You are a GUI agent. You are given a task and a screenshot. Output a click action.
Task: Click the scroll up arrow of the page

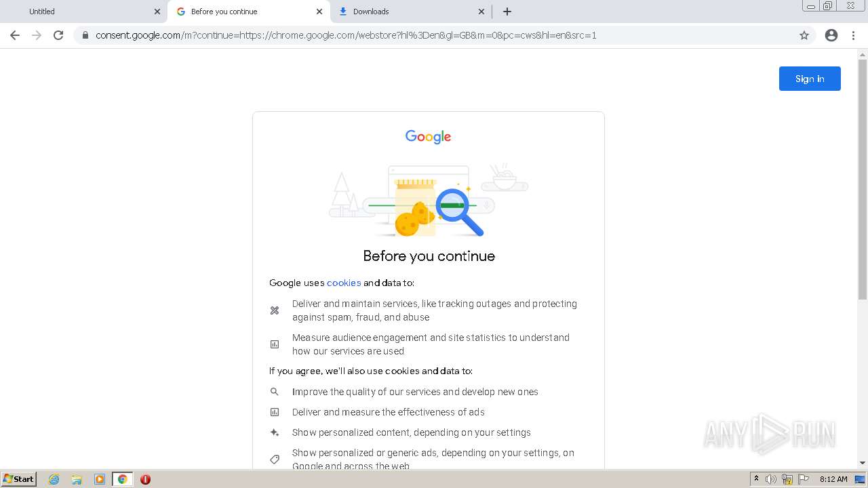tap(863, 54)
